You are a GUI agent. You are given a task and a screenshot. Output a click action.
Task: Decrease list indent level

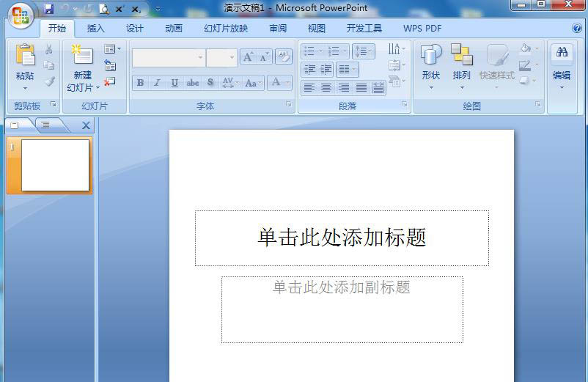(x=309, y=70)
